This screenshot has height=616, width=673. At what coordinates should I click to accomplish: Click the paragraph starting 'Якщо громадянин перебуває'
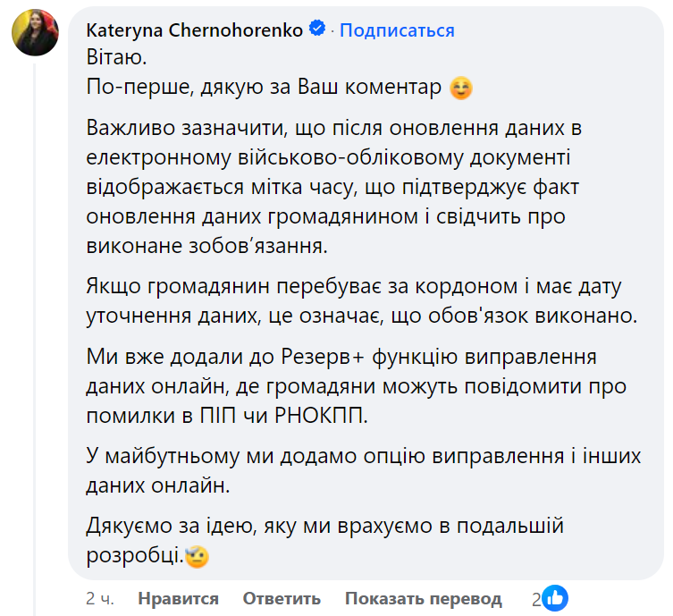coord(358,301)
